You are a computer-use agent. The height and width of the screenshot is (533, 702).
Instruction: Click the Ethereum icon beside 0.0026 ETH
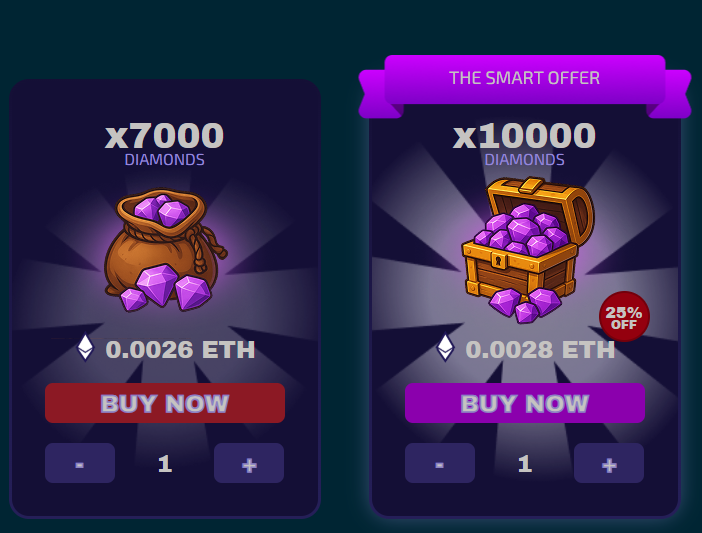point(86,348)
